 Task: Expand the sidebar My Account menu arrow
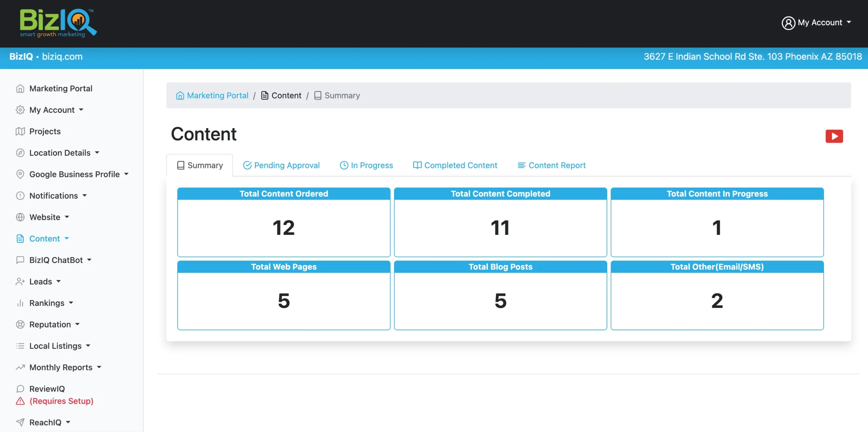[x=81, y=110]
